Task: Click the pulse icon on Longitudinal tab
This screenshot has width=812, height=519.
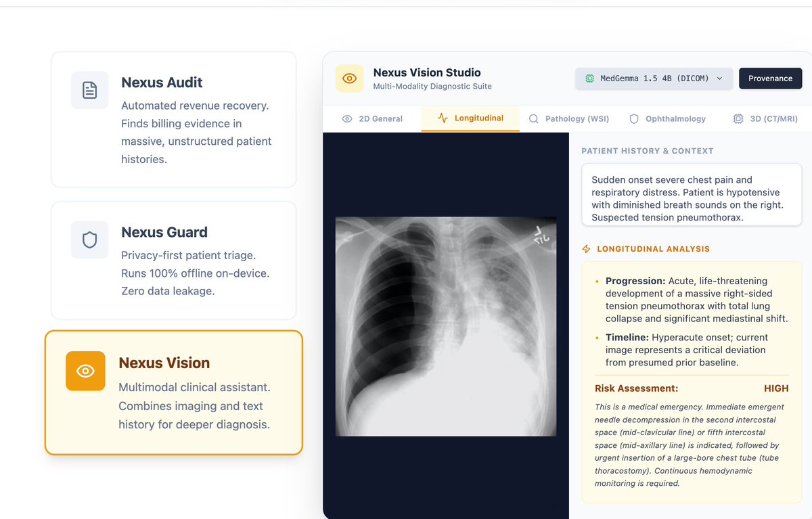Action: 443,118
